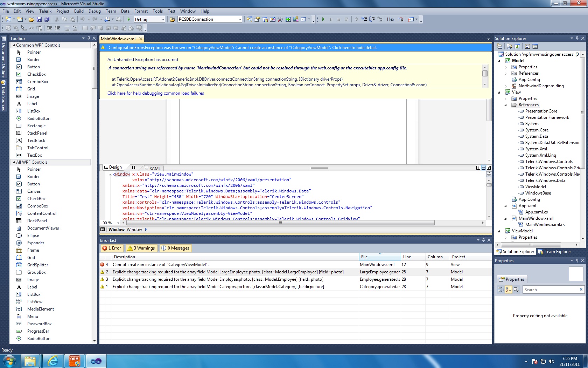Toggle the Errors filter in Error List
This screenshot has width=588, height=368.
(x=112, y=248)
